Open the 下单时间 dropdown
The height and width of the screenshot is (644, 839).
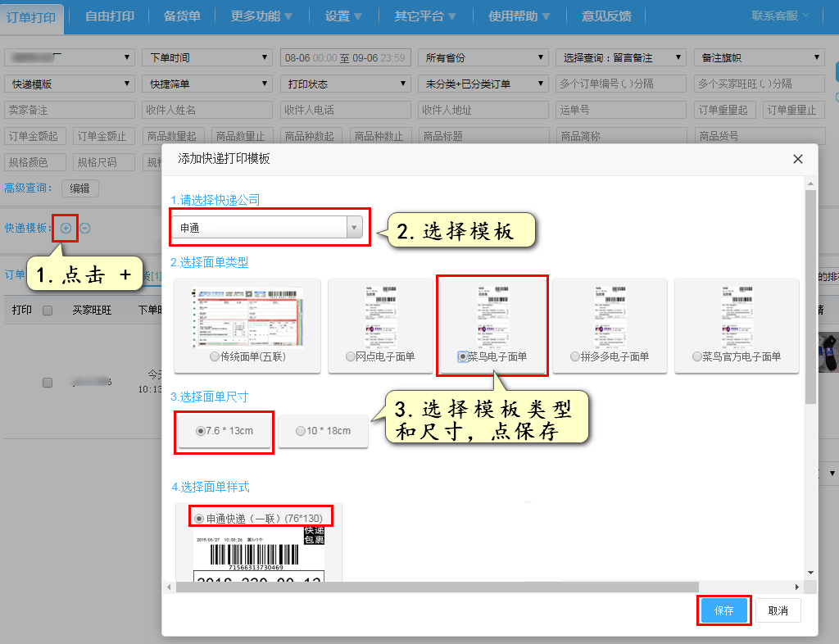207,57
